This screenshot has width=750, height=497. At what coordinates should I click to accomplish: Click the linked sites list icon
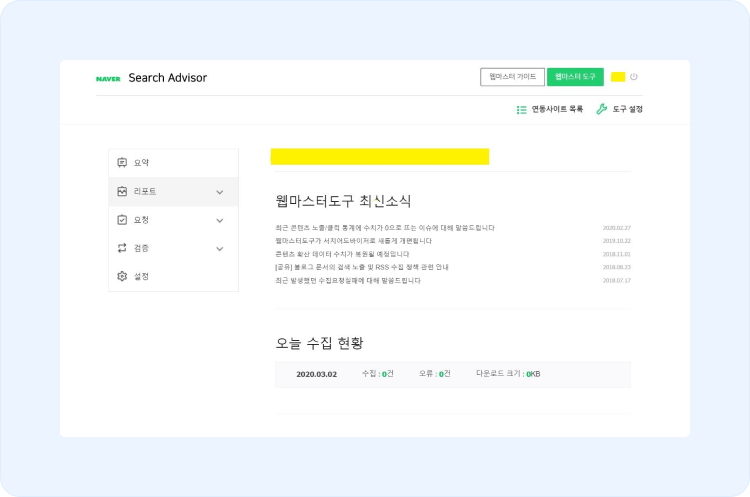tap(521, 109)
